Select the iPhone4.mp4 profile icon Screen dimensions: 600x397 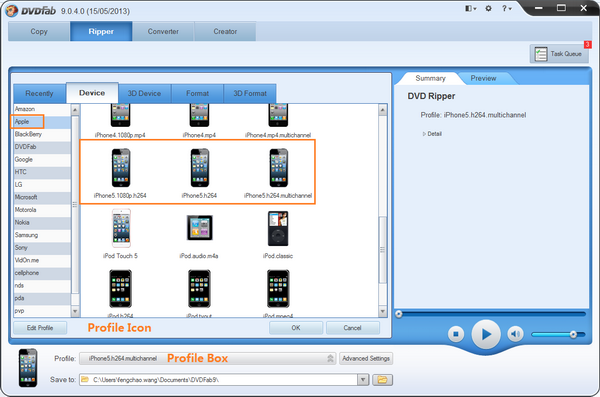coord(199,115)
